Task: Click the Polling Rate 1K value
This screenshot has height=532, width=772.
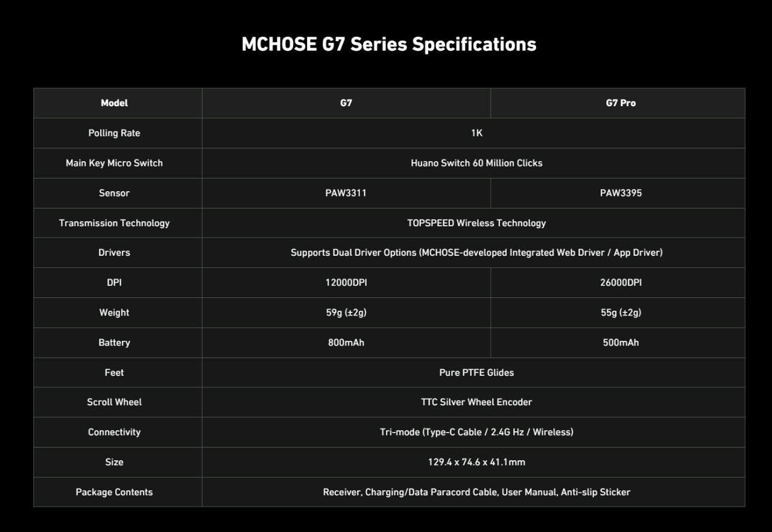Action: [476, 133]
